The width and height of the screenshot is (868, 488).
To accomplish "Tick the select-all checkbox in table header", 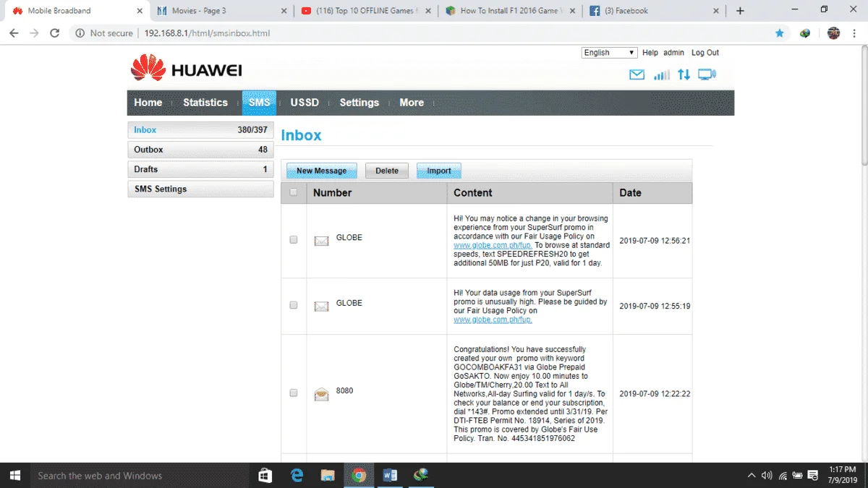I will point(293,192).
